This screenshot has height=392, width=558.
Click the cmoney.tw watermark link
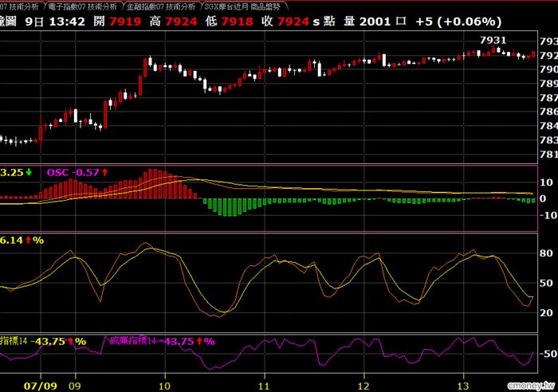click(x=532, y=386)
